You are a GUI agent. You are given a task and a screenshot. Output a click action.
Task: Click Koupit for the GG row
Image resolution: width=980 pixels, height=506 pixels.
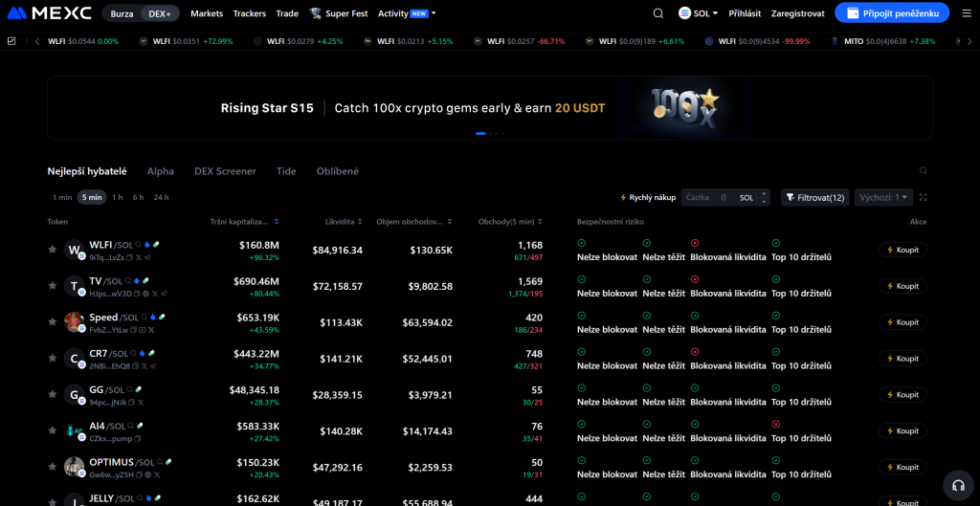902,395
